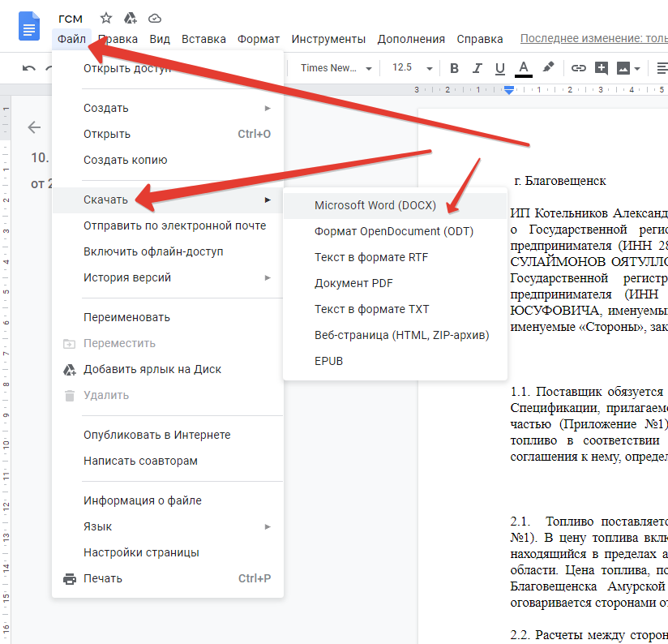Toggle bold formatting
Image resolution: width=668 pixels, height=644 pixels.
click(454, 68)
